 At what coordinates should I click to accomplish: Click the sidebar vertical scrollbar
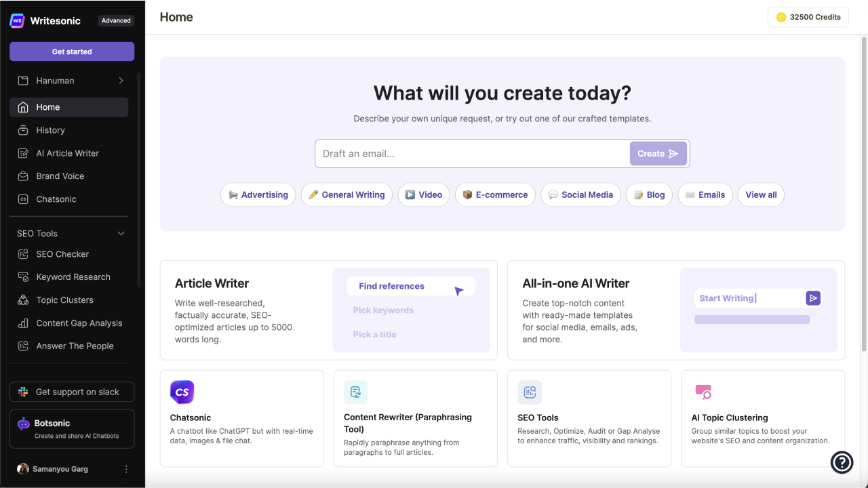tap(139, 180)
